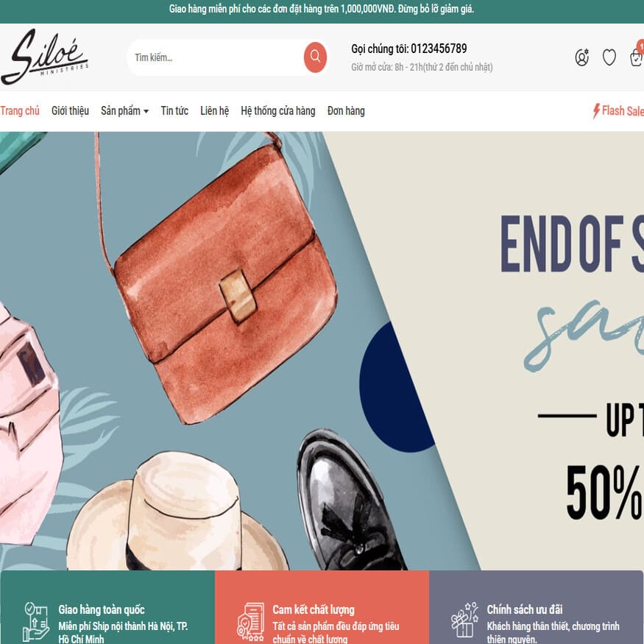The image size is (644, 644).
Task: Open the Đơn hàng page
Action: pos(346,111)
